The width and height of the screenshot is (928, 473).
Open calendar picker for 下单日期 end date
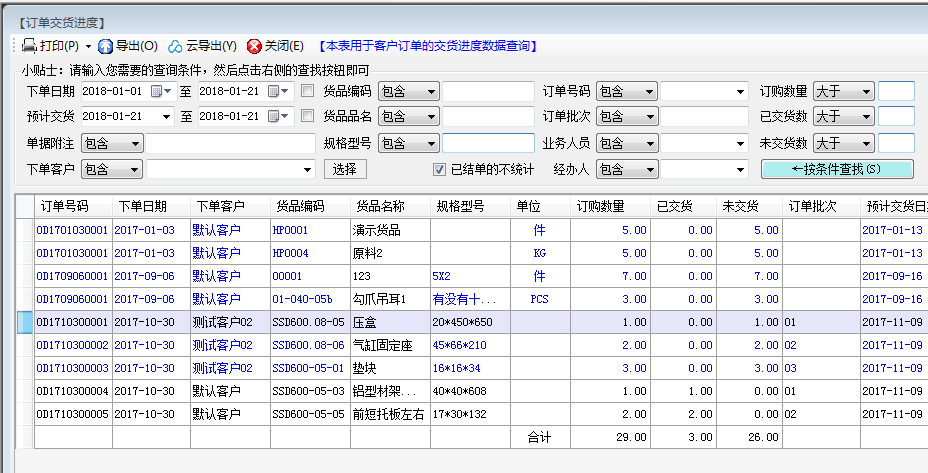click(272, 92)
